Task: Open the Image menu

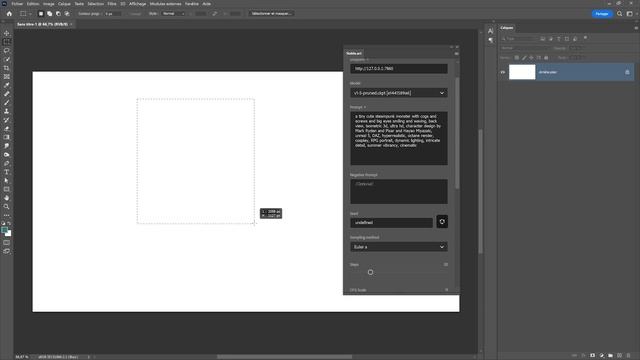Action: [49, 4]
